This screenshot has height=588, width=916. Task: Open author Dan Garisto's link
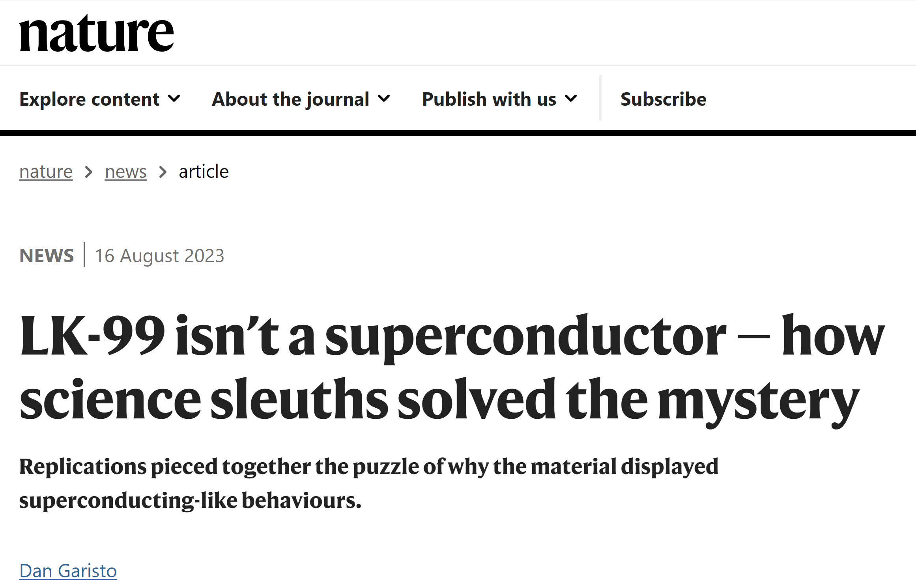(68, 571)
